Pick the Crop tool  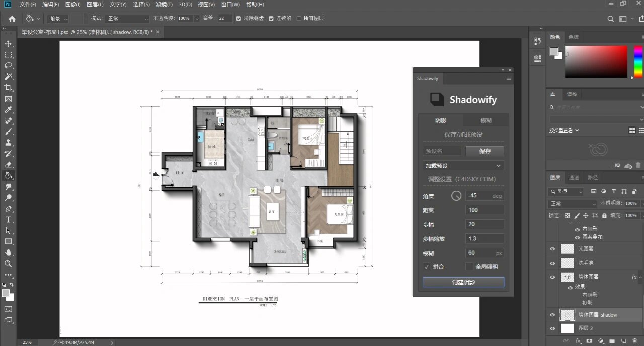(9, 88)
